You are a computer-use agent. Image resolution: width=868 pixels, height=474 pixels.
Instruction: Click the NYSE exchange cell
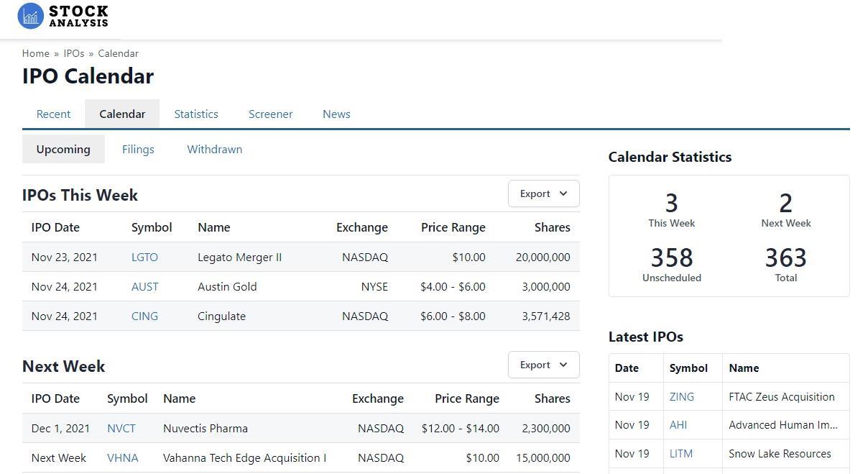pos(374,286)
